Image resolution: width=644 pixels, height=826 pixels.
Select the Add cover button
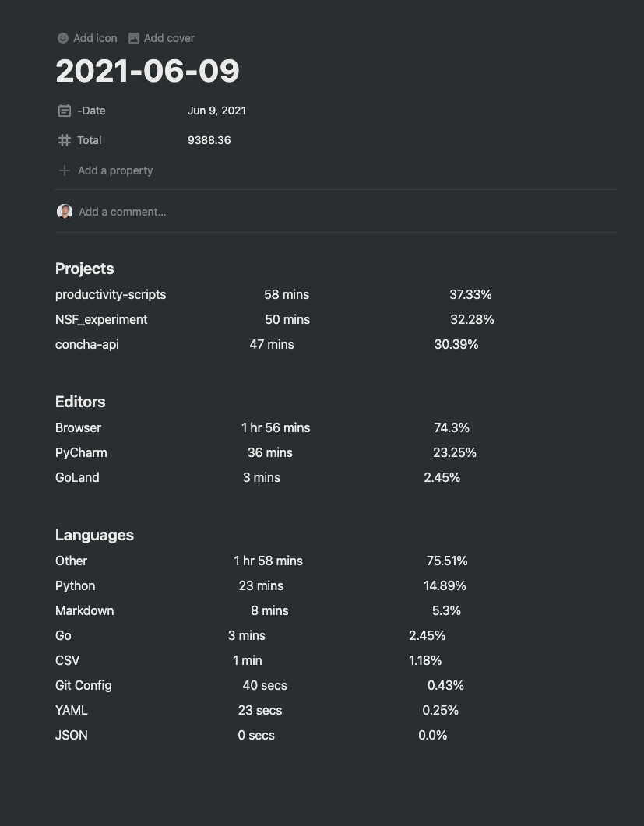click(x=161, y=38)
